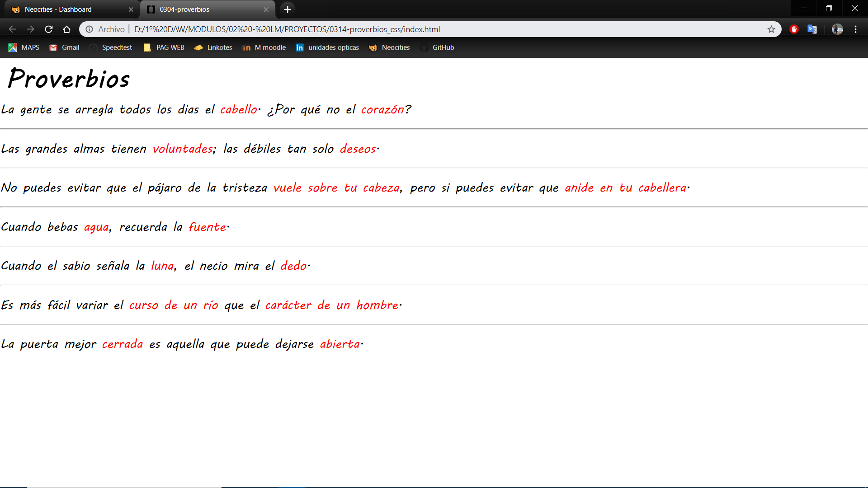The width and height of the screenshot is (868, 488).
Task: Reload the current page
Action: point(48,29)
